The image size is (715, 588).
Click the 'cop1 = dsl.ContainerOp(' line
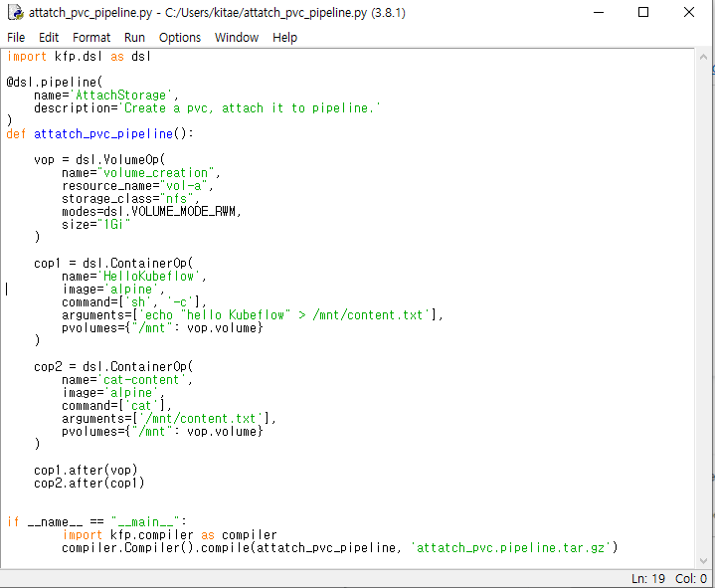click(x=113, y=264)
